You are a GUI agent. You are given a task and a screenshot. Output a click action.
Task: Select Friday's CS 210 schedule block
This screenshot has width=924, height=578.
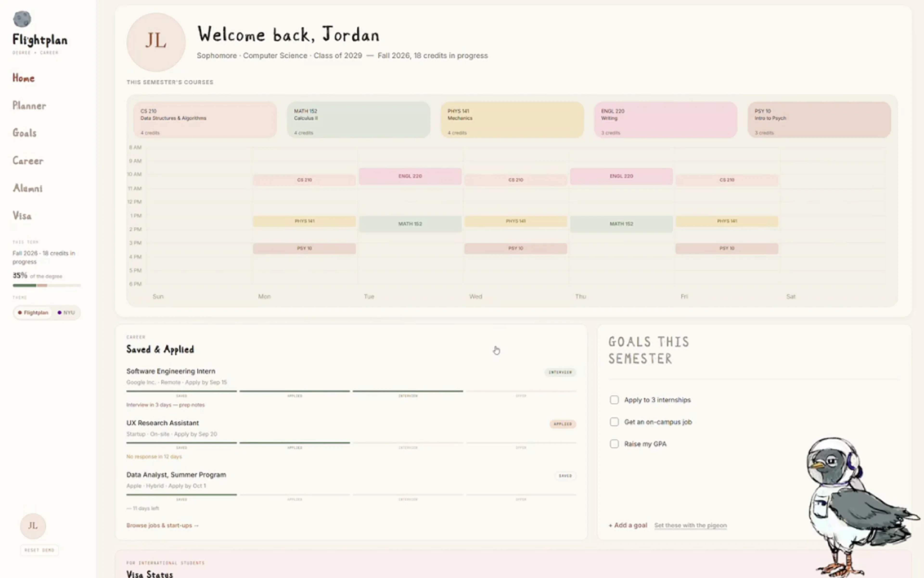tap(727, 180)
